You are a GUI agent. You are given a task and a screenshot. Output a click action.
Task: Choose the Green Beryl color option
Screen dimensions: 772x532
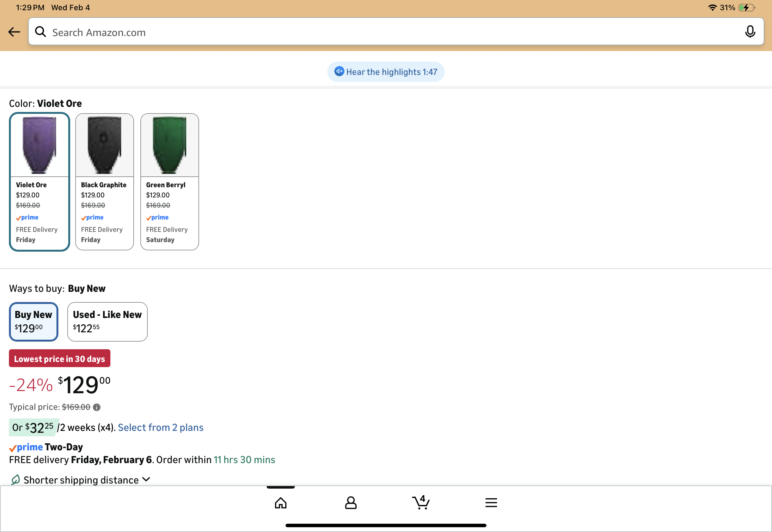coord(169,182)
